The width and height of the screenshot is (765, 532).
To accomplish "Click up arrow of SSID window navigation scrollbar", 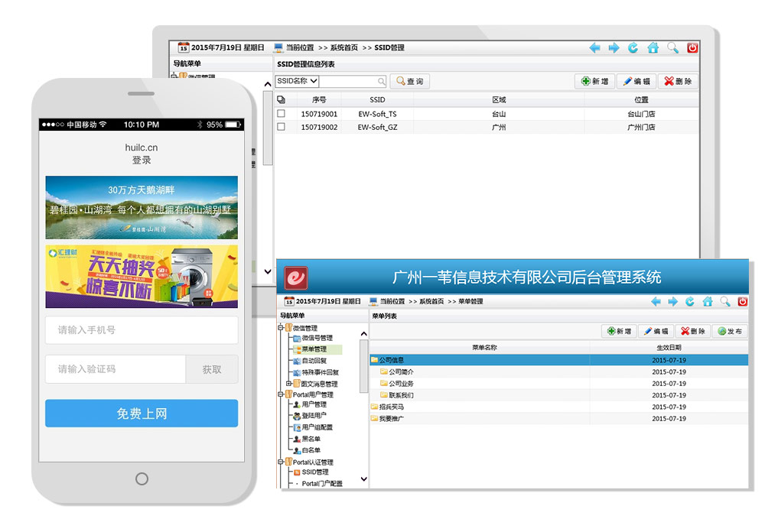I will [x=267, y=84].
